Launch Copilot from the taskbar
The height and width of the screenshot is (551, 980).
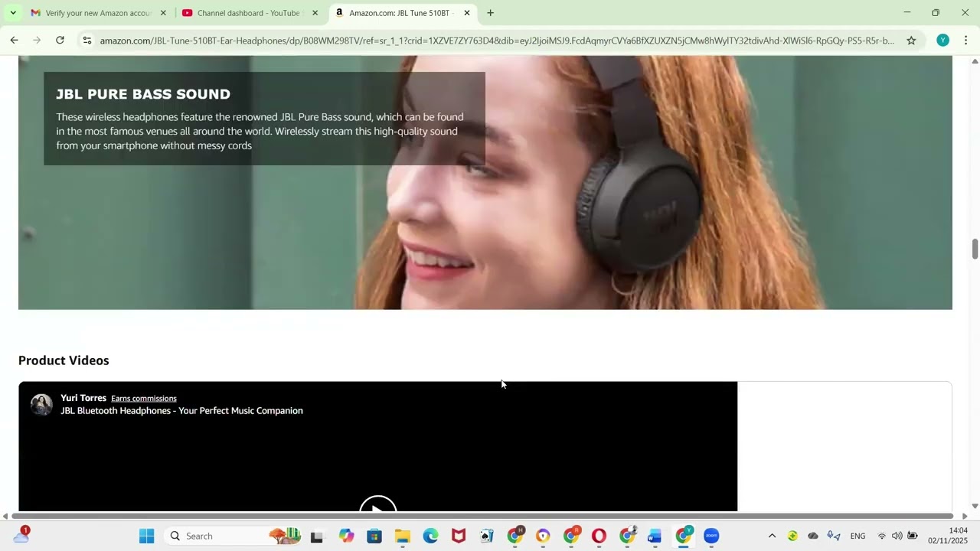[346, 536]
